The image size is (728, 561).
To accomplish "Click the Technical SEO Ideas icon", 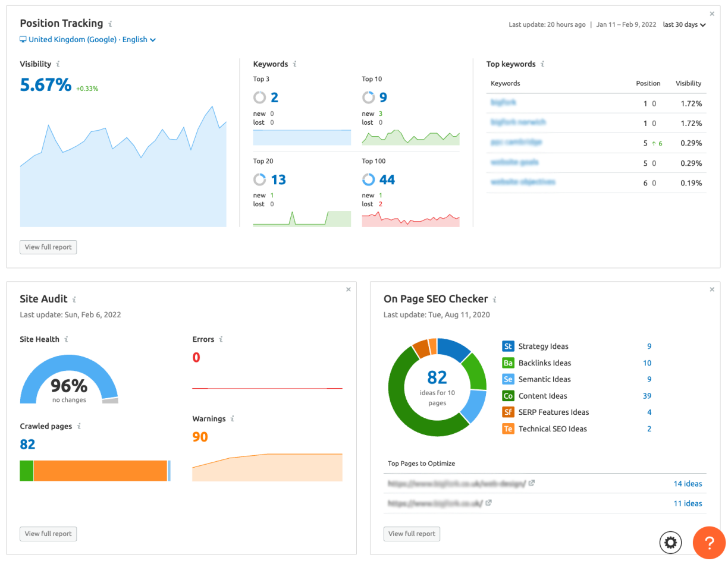I will click(x=507, y=428).
